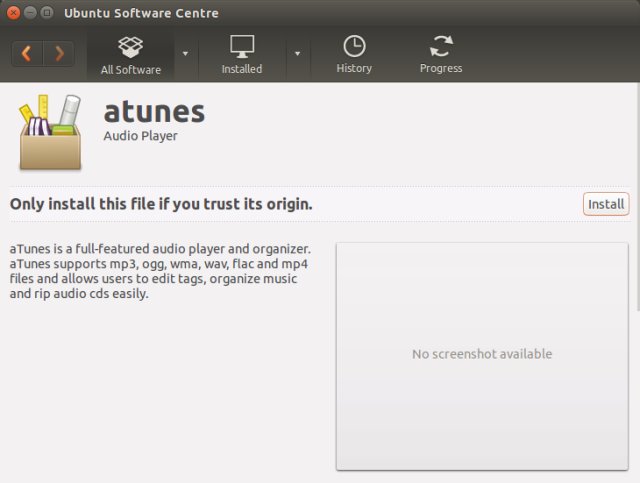Expand the All Software dropdown arrow

point(185,53)
